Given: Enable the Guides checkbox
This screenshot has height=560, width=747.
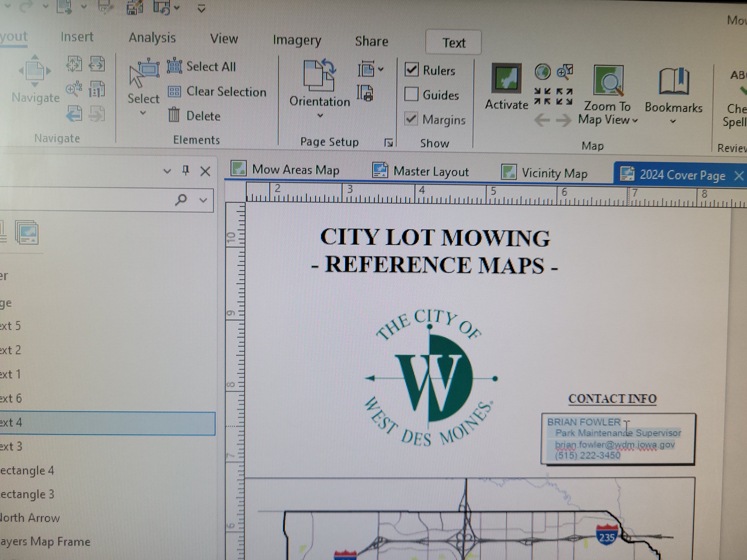Looking at the screenshot, I should [411, 94].
